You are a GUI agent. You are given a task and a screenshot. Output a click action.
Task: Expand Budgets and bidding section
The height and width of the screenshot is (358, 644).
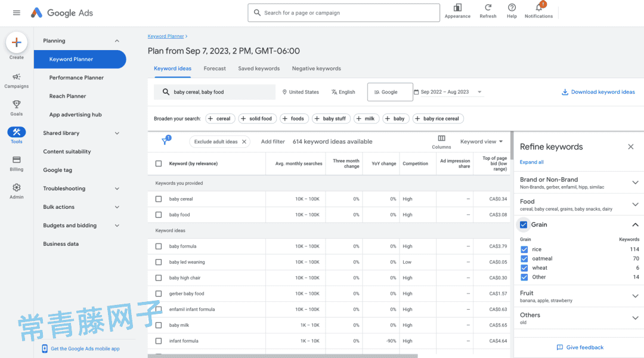tap(117, 226)
